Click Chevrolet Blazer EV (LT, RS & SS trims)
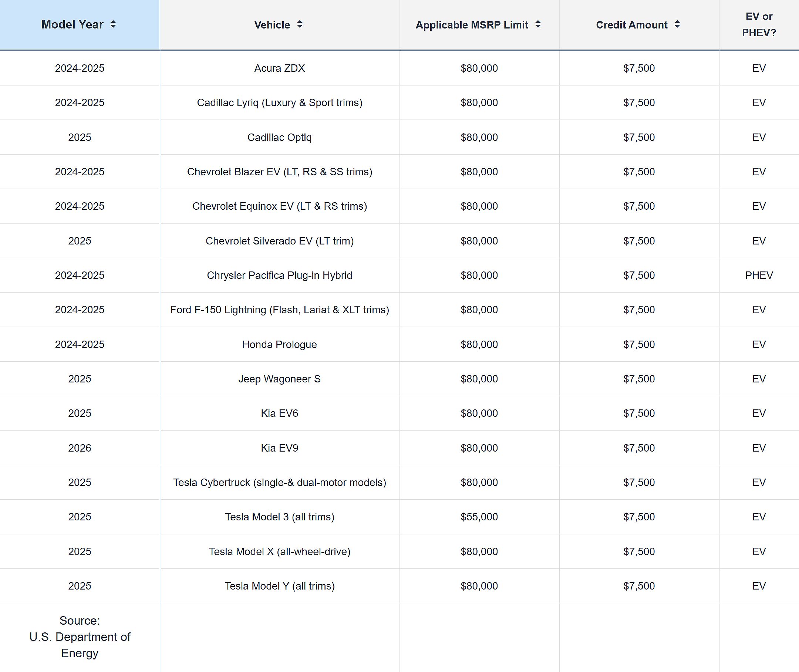799x672 pixels. pos(280,172)
